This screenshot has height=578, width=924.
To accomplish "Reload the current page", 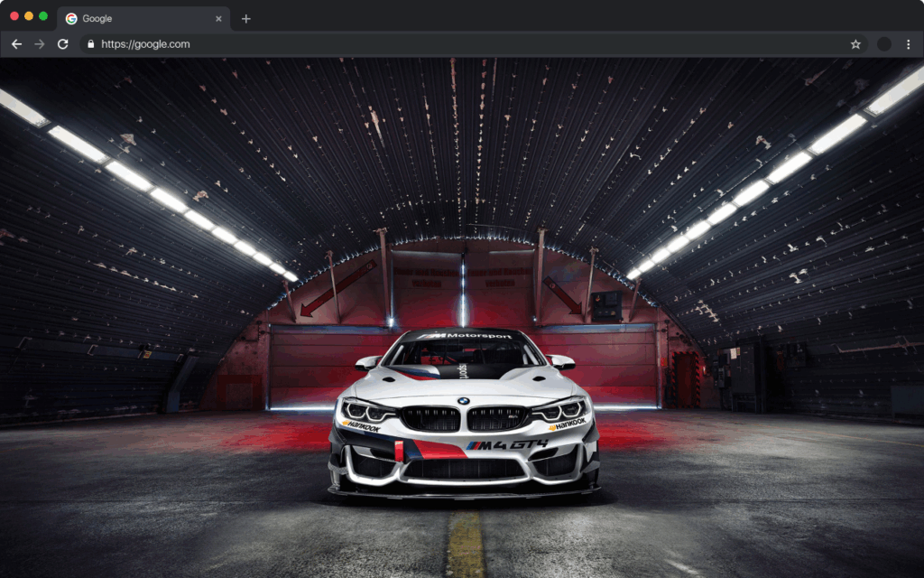I will click(x=62, y=43).
